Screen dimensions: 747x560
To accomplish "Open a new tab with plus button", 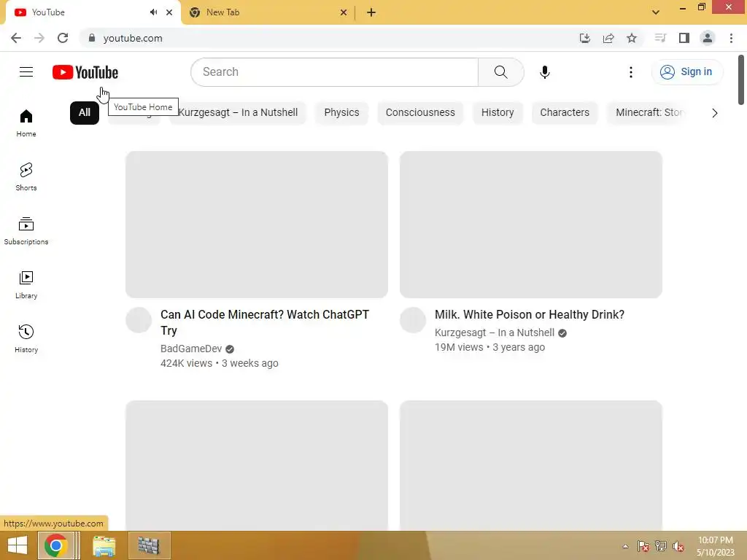I will (x=371, y=12).
